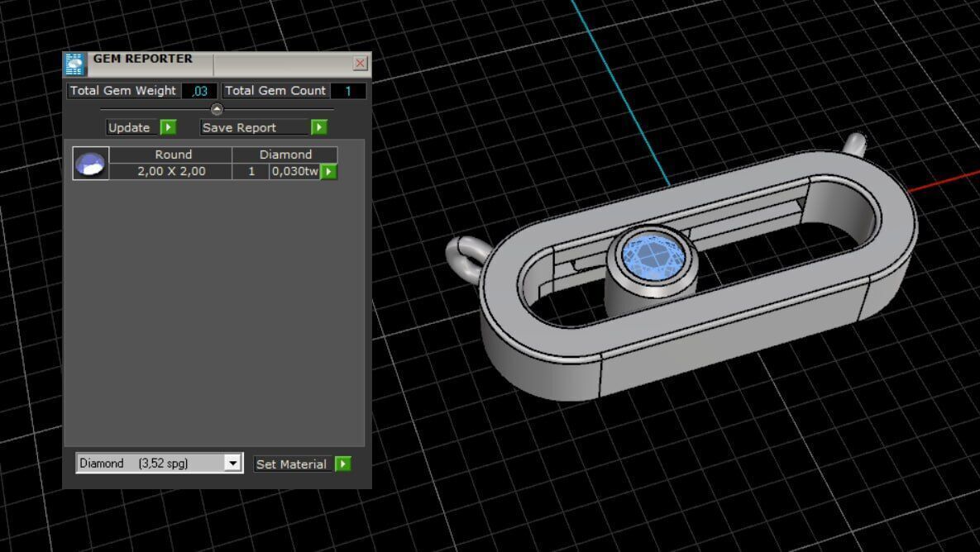Image resolution: width=980 pixels, height=552 pixels.
Task: Click the green arrow beside 0,030tw
Action: click(329, 172)
